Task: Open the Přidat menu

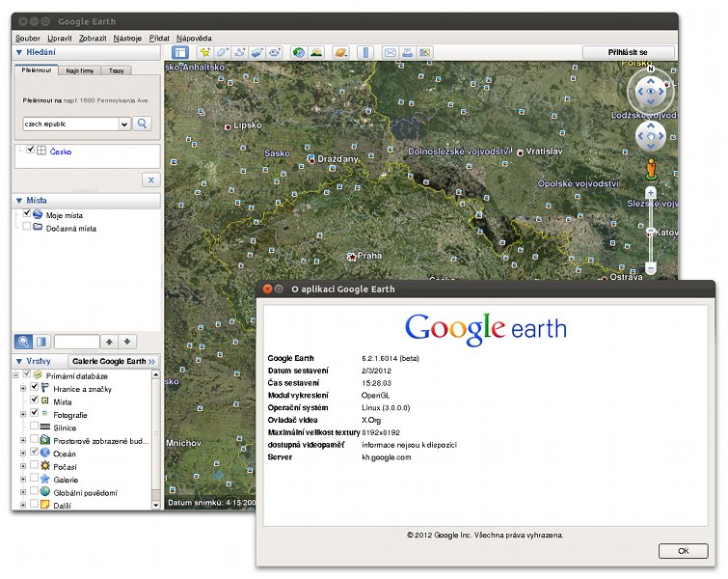Action: click(159, 38)
